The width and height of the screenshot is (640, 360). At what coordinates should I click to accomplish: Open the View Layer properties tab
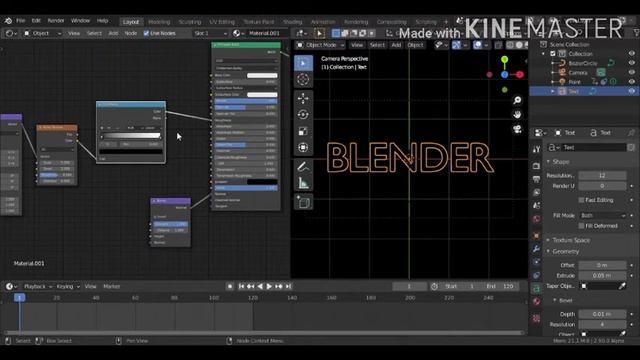(536, 192)
